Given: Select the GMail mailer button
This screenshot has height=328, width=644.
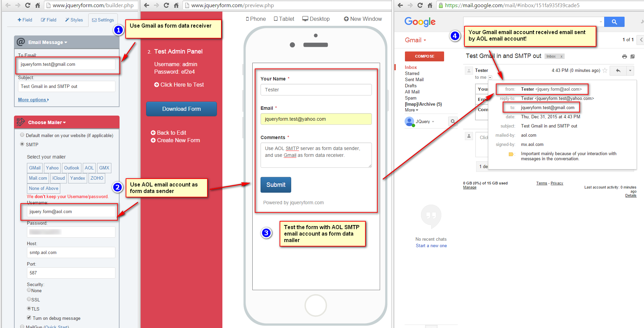Looking at the screenshot, I should coord(35,168).
